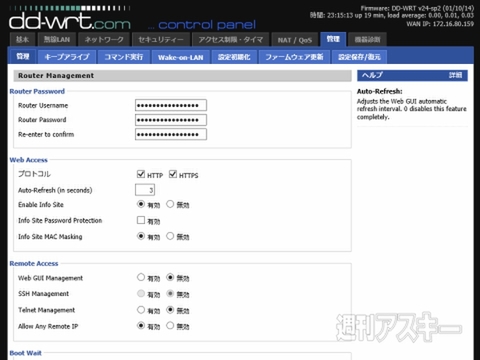Click the Remote Access section title
Image resolution: width=480 pixels, height=360 pixels.
[34, 264]
